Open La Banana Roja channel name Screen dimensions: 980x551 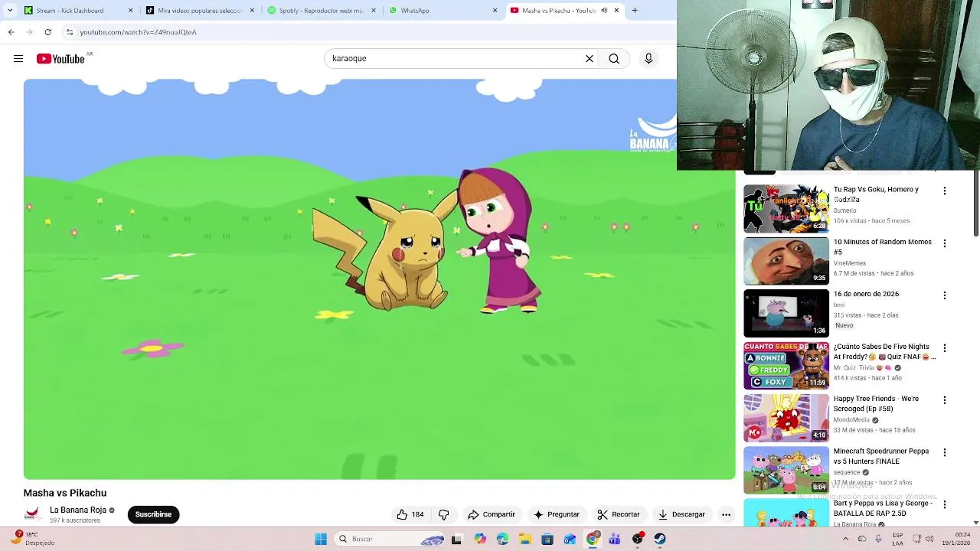(x=78, y=510)
